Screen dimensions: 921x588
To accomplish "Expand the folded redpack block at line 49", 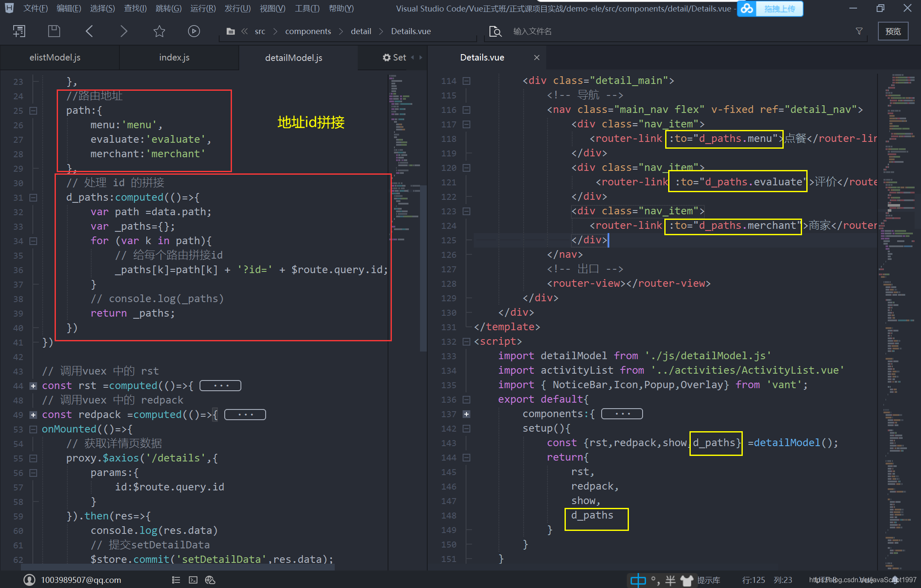I will pos(33,415).
